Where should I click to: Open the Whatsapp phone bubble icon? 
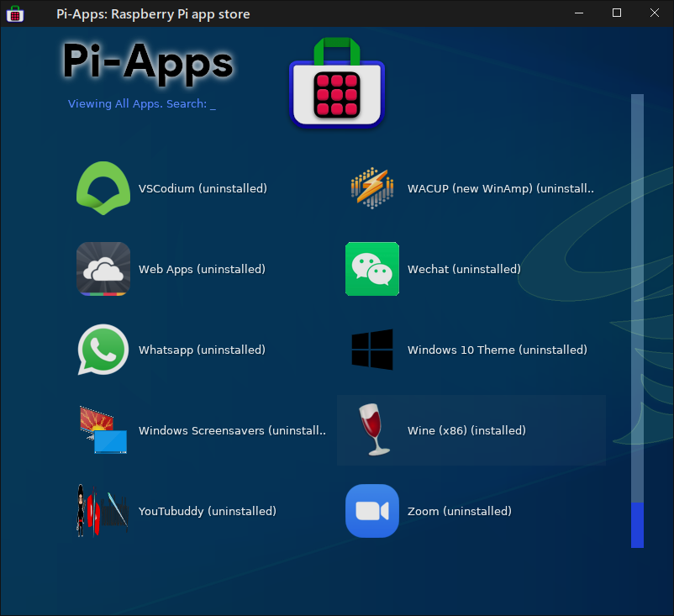click(103, 350)
